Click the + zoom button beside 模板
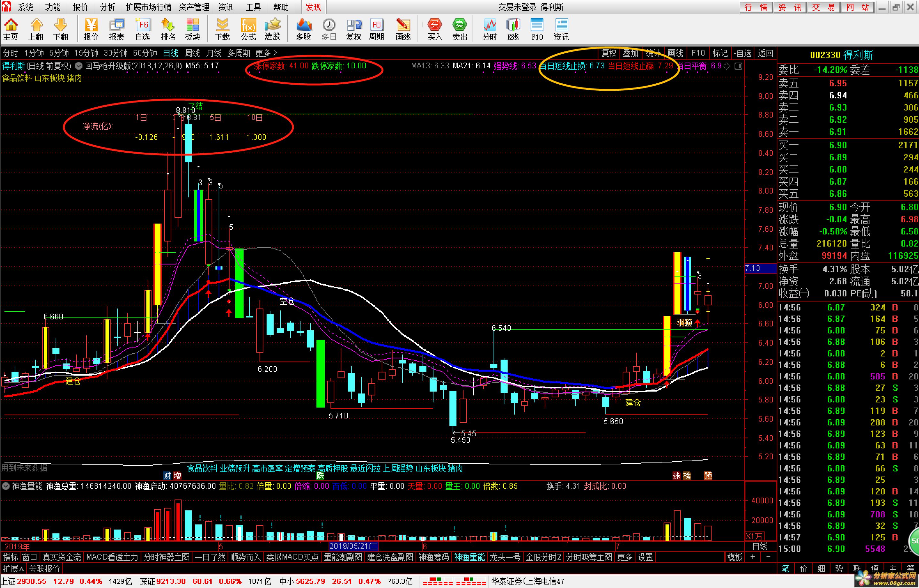Image resolution: width=919 pixels, height=588 pixels. [752, 557]
